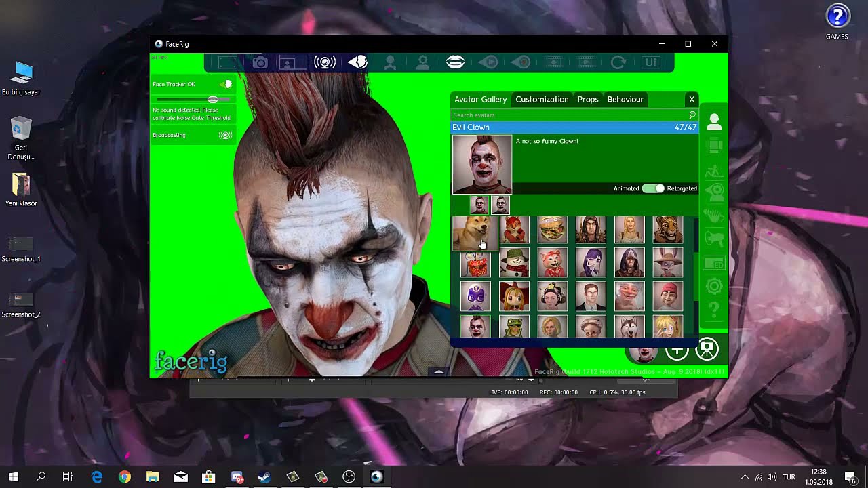This screenshot has width=868, height=488.
Task: Open hand gesture sidebar icon
Action: pos(714,216)
